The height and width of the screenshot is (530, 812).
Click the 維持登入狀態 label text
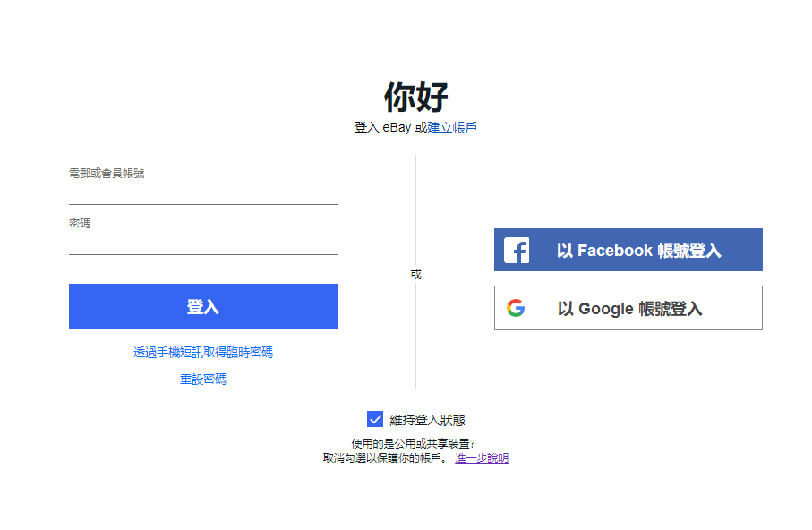click(x=427, y=420)
